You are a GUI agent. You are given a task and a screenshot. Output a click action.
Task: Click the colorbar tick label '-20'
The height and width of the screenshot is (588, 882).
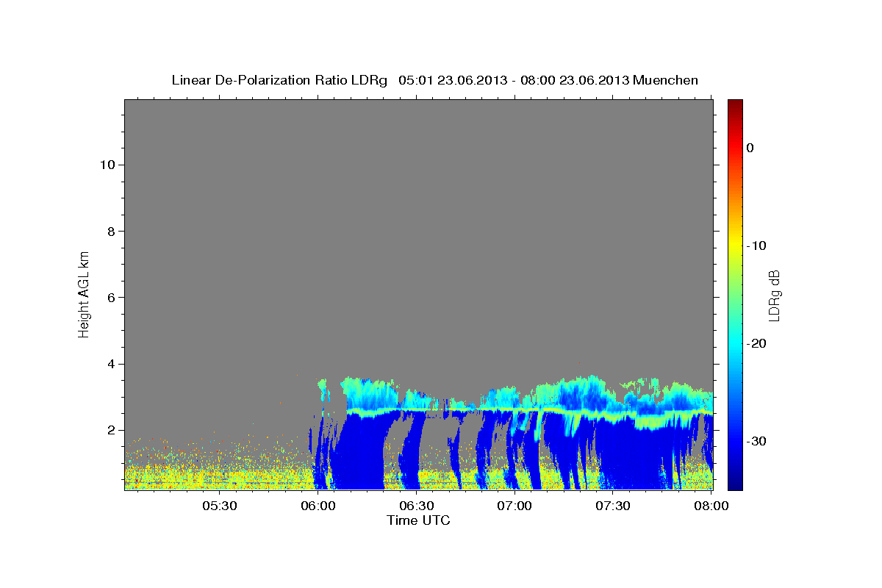click(756, 343)
